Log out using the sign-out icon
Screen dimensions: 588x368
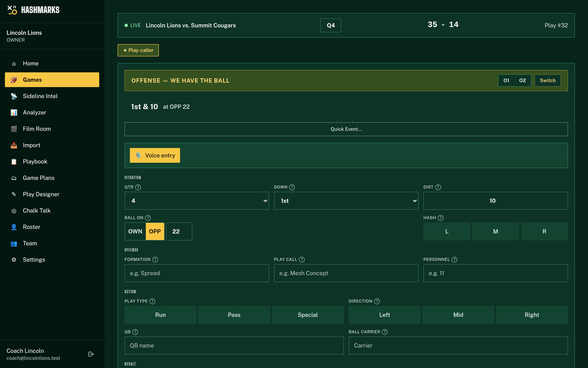tap(91, 354)
